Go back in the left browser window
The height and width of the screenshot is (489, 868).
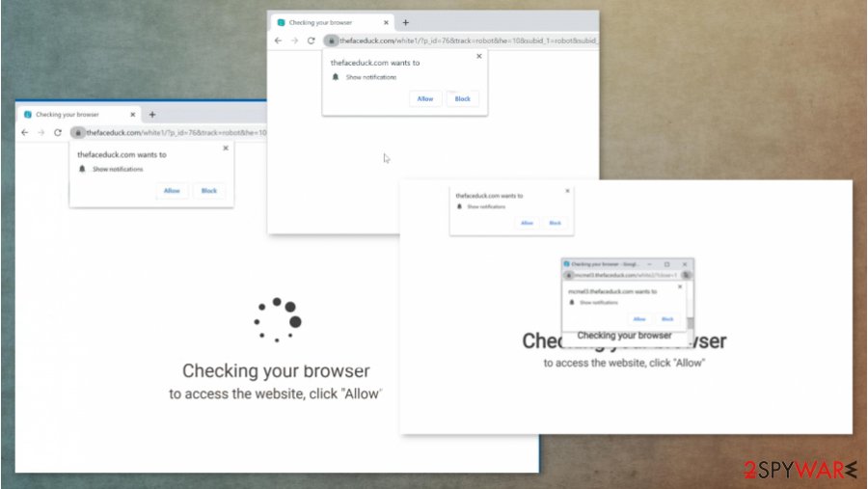tap(24, 132)
